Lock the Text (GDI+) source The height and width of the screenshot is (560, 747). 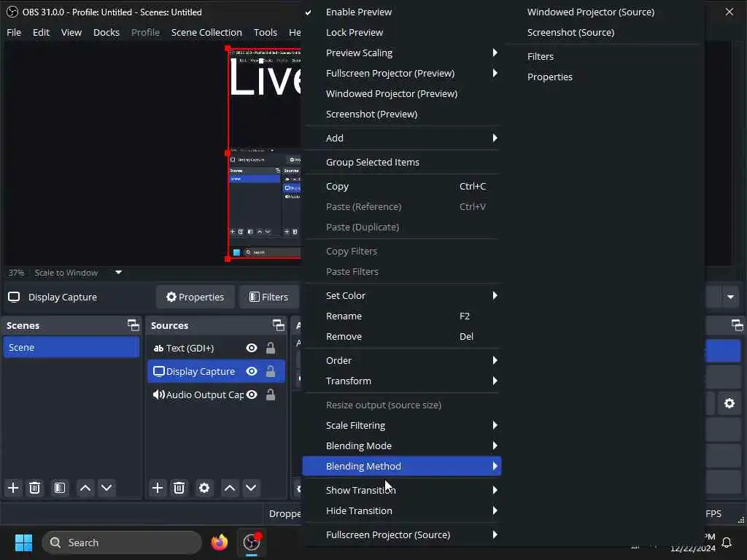(271, 348)
